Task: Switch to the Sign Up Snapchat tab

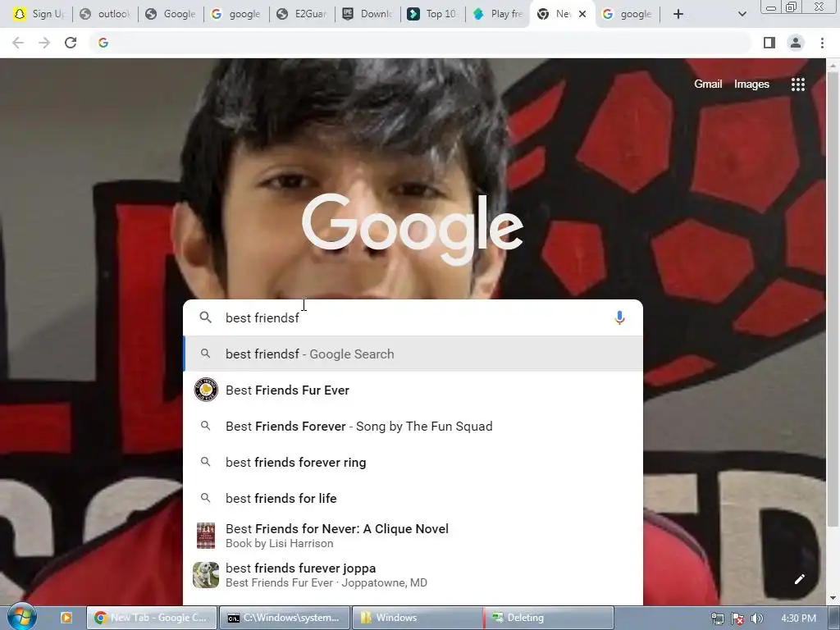Action: pos(39,14)
